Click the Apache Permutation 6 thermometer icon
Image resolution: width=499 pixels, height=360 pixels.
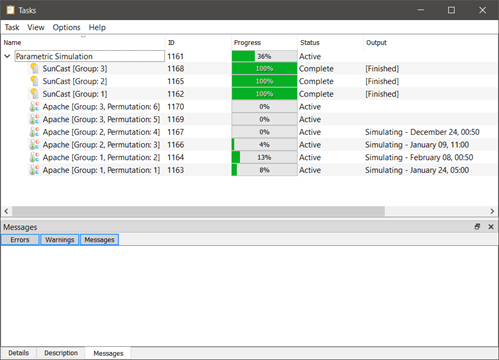[34, 107]
